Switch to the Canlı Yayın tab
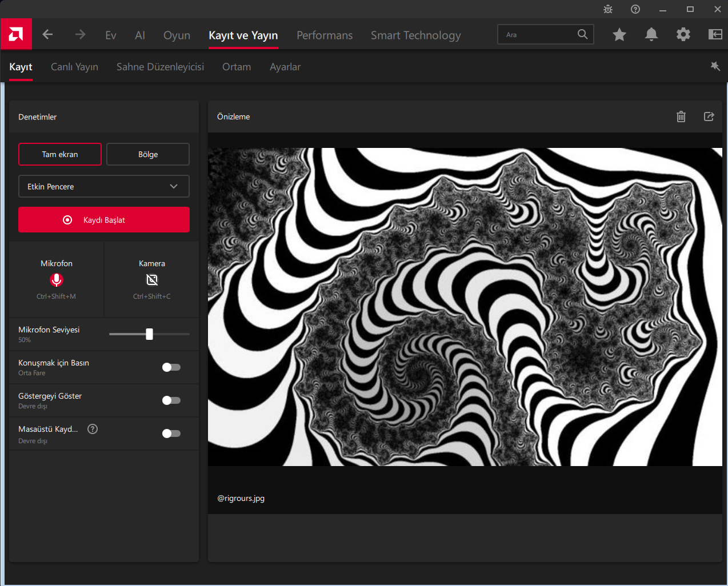This screenshot has height=586, width=728. point(74,67)
